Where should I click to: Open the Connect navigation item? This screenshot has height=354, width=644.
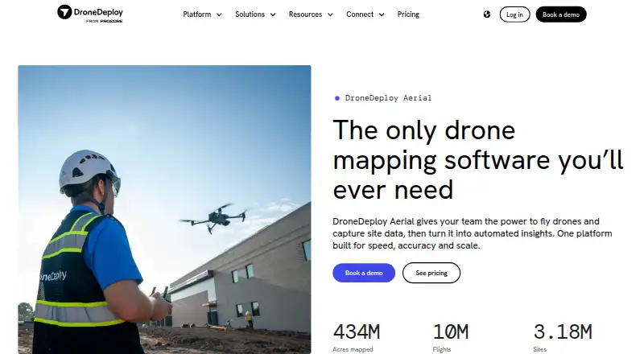click(360, 14)
